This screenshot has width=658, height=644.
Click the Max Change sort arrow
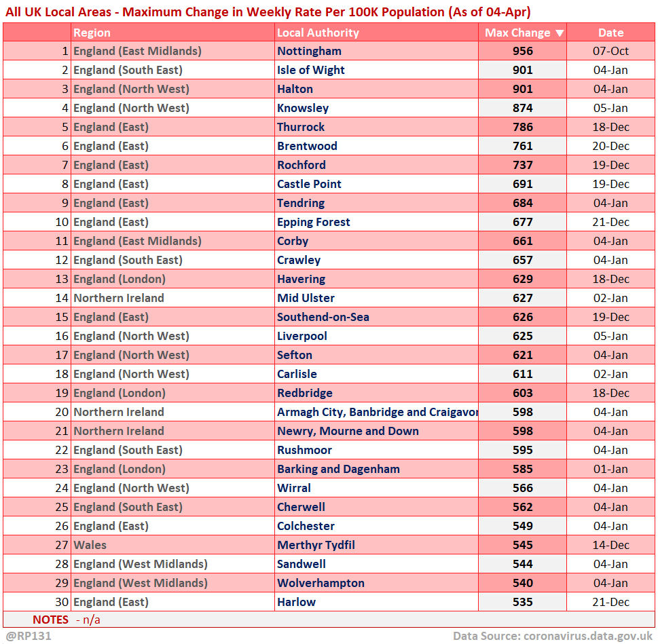[560, 33]
